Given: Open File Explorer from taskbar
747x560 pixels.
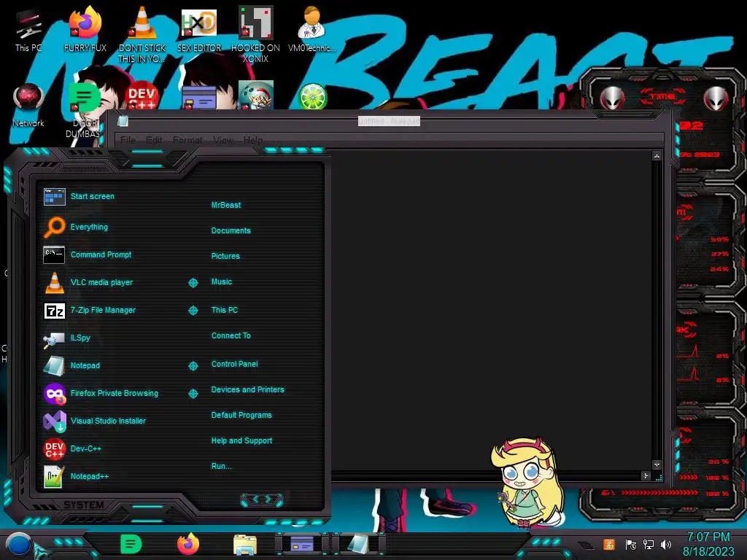Looking at the screenshot, I should point(245,545).
